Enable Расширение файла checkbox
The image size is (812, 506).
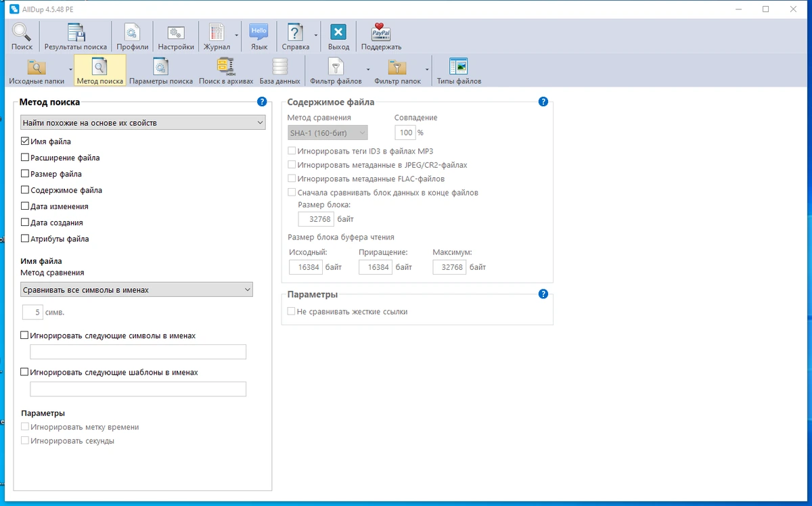pos(25,158)
